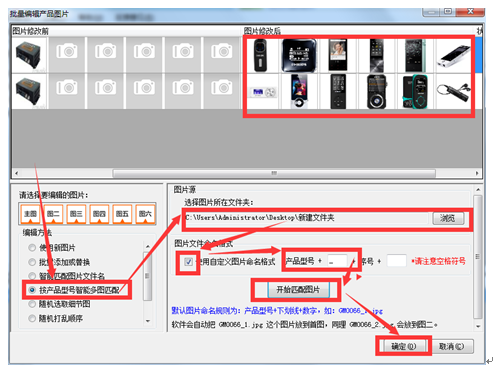Choose the 随机选取细节图 option
Image resolution: width=495 pixels, height=368 pixels.
(59, 304)
